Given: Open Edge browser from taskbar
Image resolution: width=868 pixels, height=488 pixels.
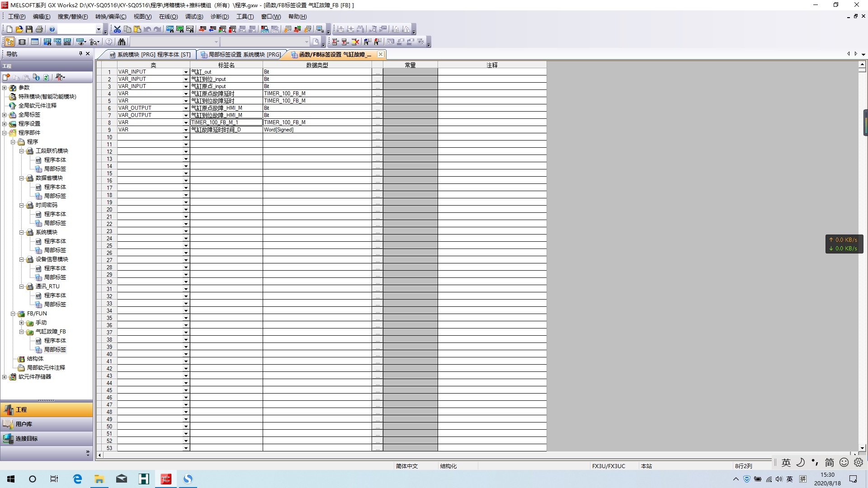Looking at the screenshot, I should pyautogui.click(x=77, y=479).
